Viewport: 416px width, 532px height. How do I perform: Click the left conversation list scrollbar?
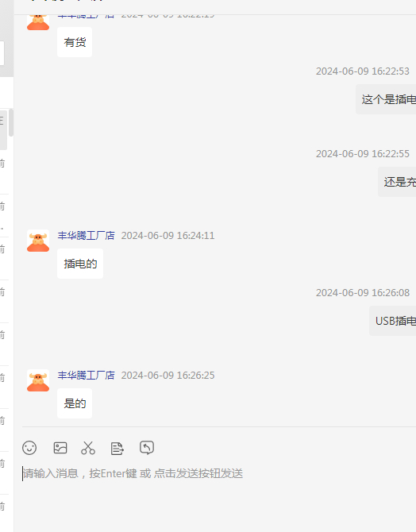[x=11, y=122]
